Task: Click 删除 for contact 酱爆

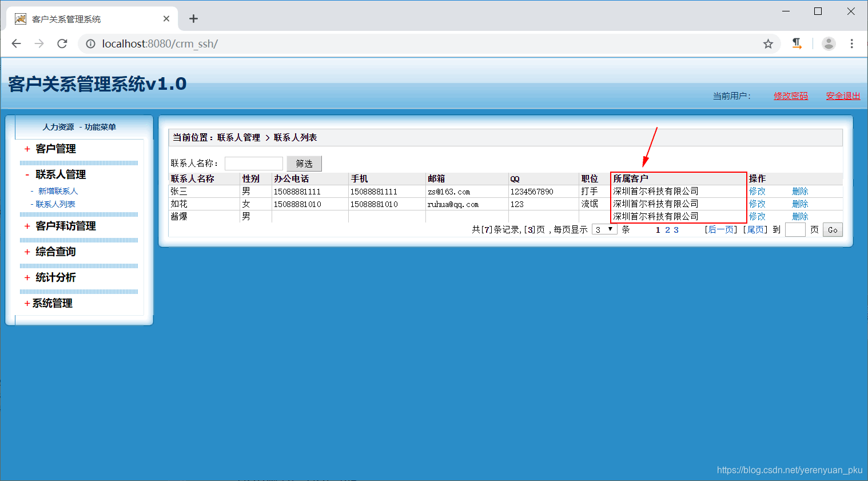Action: (800, 216)
